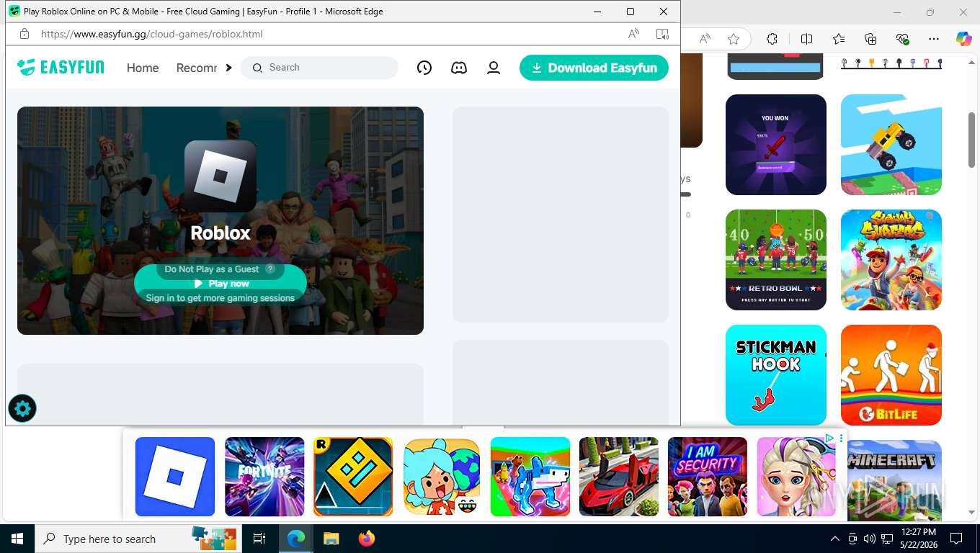Viewport: 980px width, 553px height.
Task: Open Collections icon in background Edge
Action: coord(870,39)
